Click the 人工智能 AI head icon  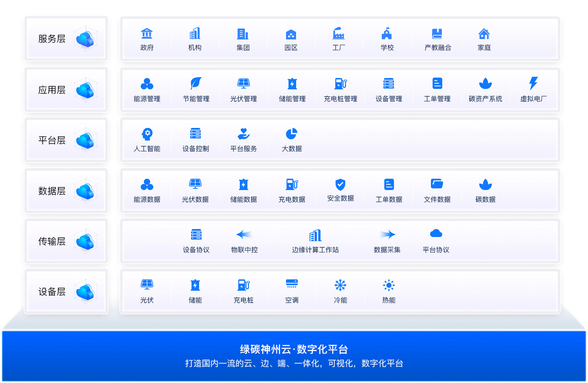pos(147,134)
